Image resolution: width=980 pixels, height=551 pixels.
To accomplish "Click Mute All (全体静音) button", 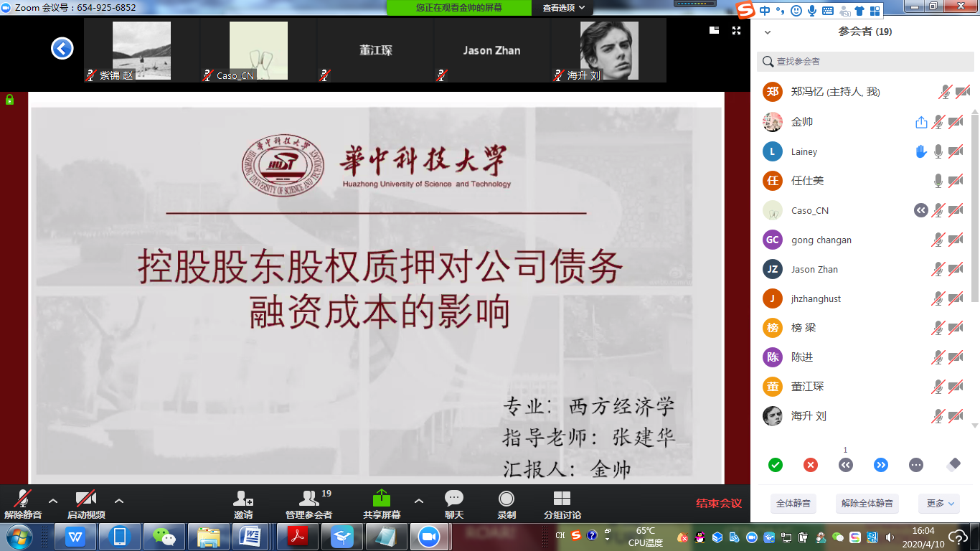I will 793,504.
